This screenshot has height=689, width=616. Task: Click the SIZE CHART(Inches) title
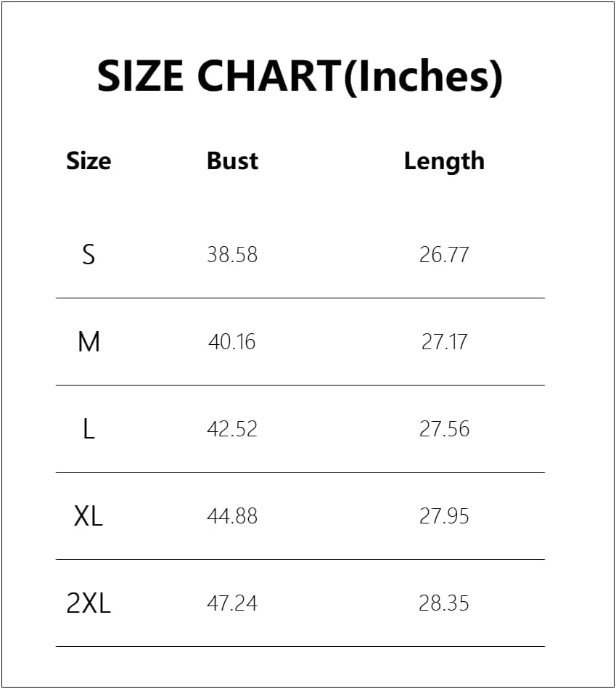[x=300, y=76]
